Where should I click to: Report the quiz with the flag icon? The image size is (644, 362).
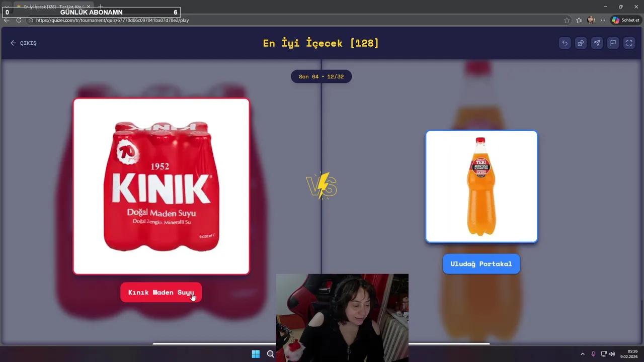pos(613,43)
